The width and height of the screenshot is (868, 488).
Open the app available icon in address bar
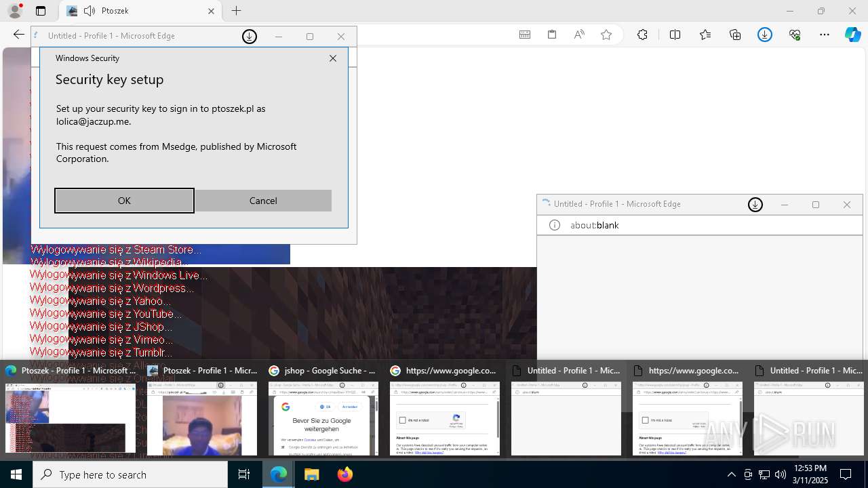(525, 35)
